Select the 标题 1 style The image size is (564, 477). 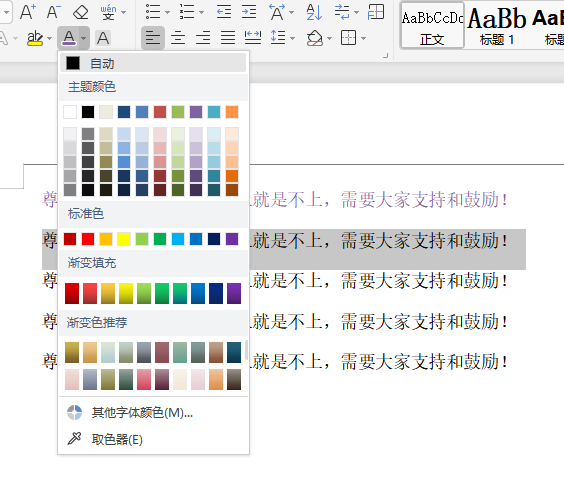pos(497,25)
